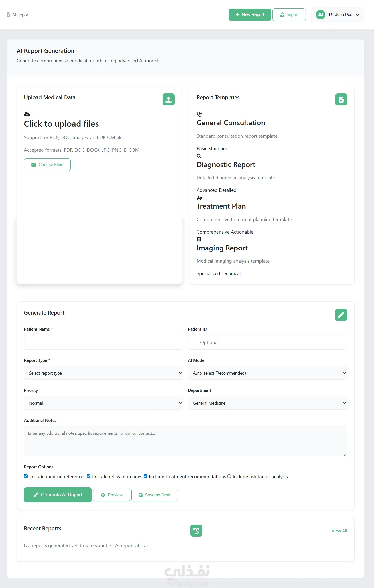Select the stethoscope General Consultation icon
This screenshot has width=374, height=588.
point(199,114)
